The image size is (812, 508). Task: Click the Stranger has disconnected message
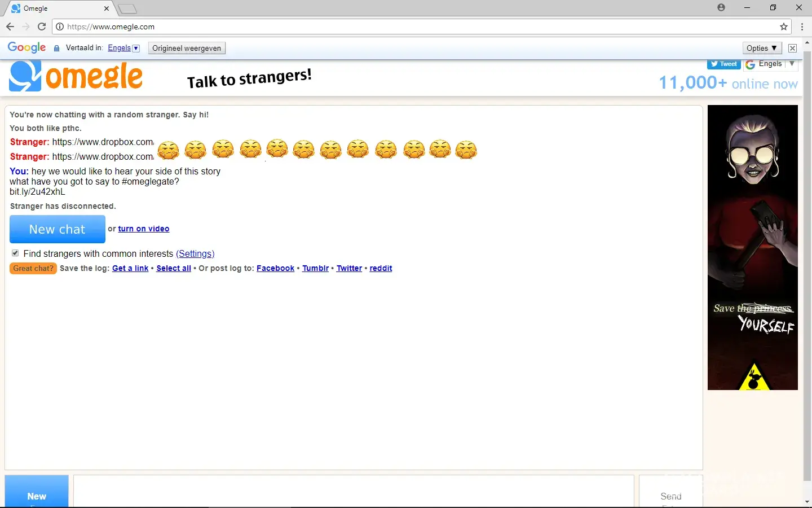pyautogui.click(x=63, y=206)
